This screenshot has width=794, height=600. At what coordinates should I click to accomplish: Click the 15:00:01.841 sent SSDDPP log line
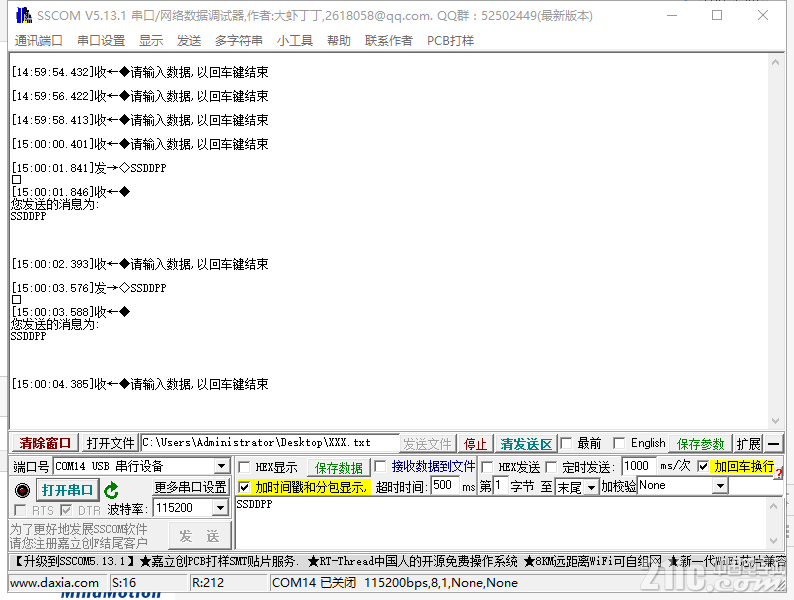click(89, 168)
